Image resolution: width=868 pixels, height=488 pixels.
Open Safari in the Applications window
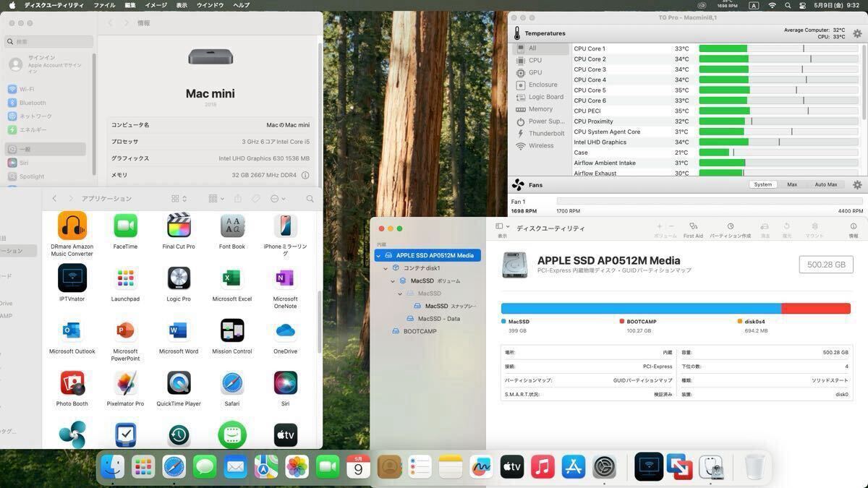(x=232, y=383)
